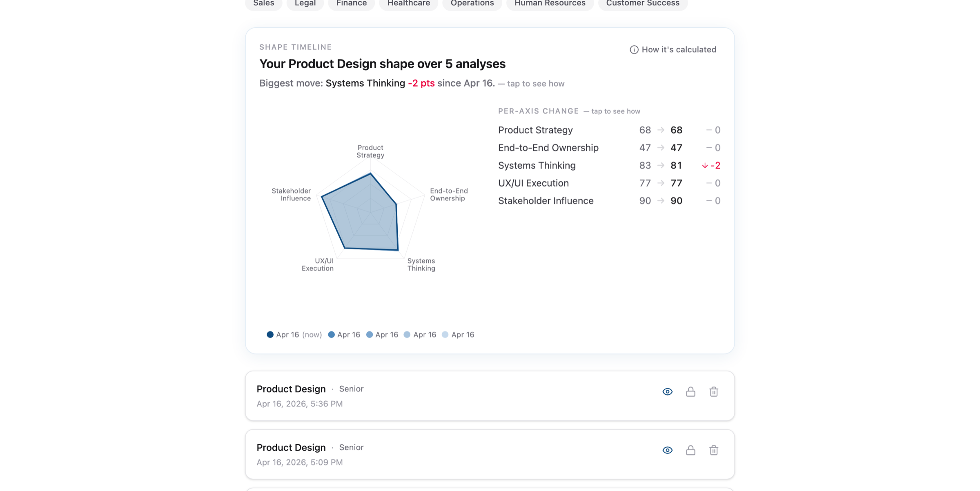Click the lock icon on 5:36 PM analysis
Screen dimensions: 980x491
pos(690,391)
